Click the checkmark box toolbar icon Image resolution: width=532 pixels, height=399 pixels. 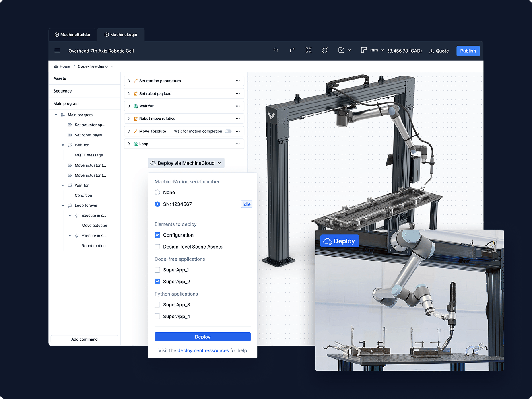tap(341, 50)
